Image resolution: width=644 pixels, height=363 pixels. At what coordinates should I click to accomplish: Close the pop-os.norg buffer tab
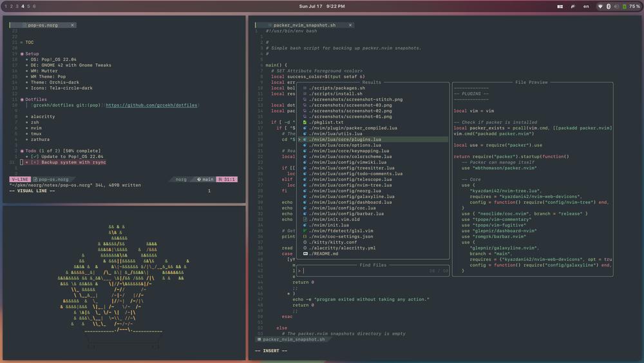pyautogui.click(x=72, y=25)
